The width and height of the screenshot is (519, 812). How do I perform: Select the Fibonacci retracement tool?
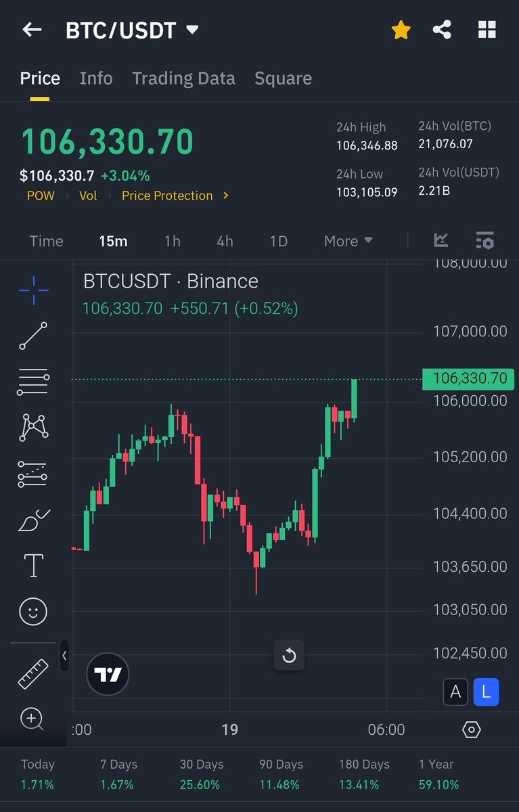(33, 382)
